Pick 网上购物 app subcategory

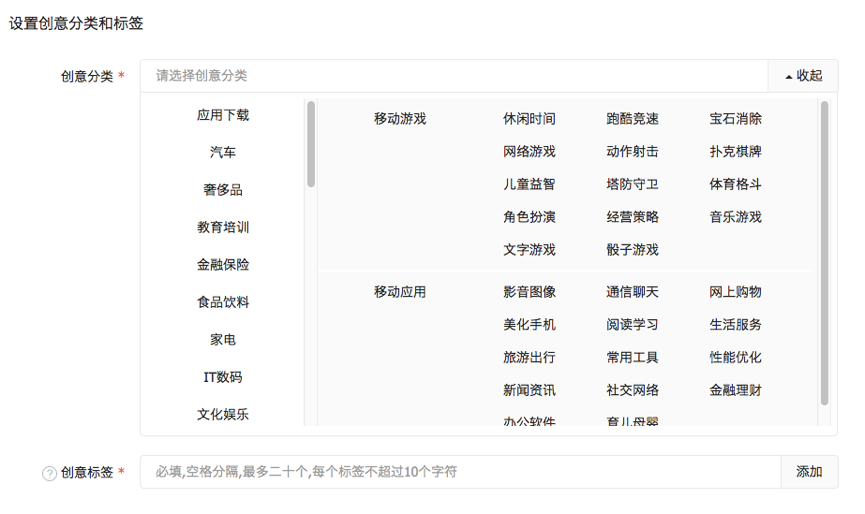click(x=735, y=292)
